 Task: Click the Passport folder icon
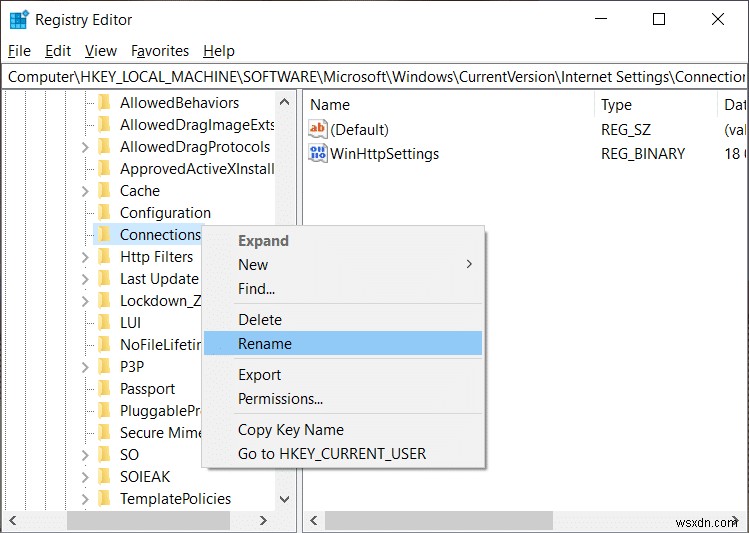click(x=104, y=388)
